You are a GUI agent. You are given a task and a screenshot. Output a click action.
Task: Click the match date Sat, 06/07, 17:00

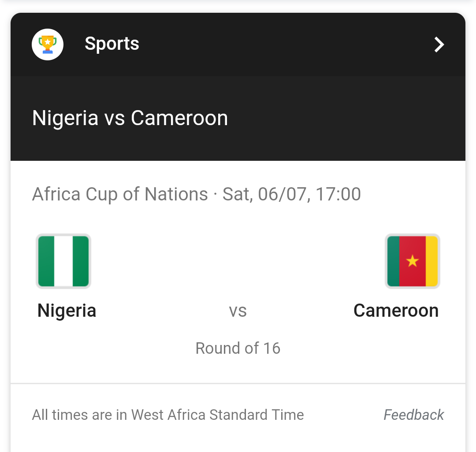tap(292, 194)
